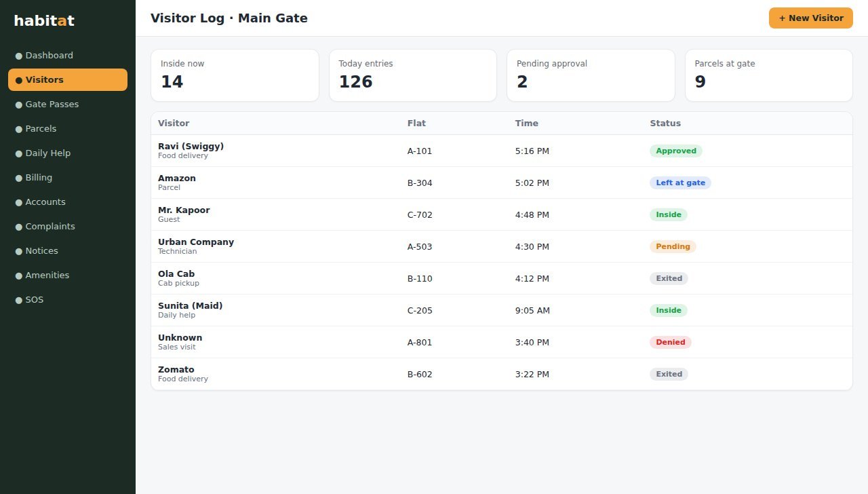Go to Complaints section
Viewport: 868px width, 494px height.
coord(68,227)
